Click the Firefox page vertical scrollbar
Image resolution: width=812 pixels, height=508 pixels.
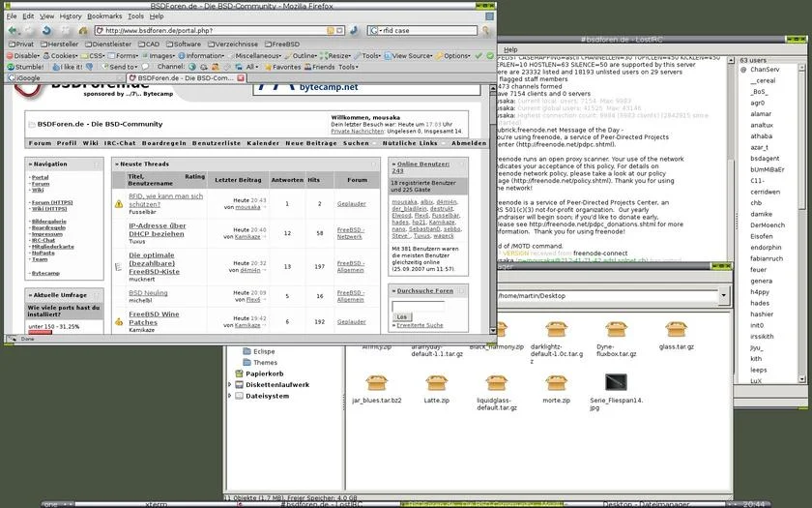(492, 210)
